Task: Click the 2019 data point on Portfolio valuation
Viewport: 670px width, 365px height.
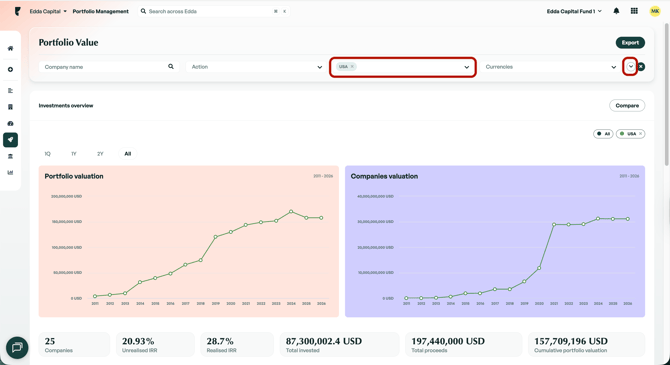Action: pos(215,237)
